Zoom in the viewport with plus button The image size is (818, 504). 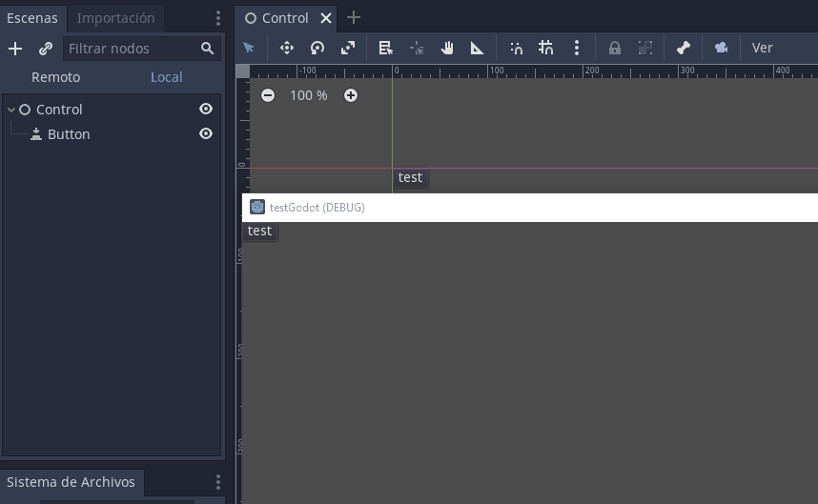(351, 95)
